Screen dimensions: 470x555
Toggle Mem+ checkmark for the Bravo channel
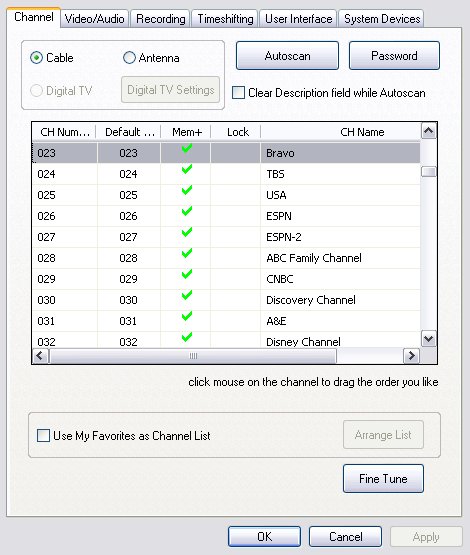pos(187,148)
